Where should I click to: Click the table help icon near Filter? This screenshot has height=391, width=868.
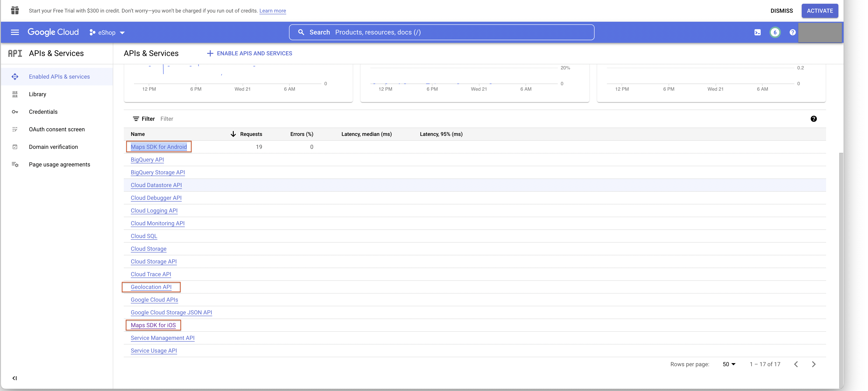(x=813, y=119)
